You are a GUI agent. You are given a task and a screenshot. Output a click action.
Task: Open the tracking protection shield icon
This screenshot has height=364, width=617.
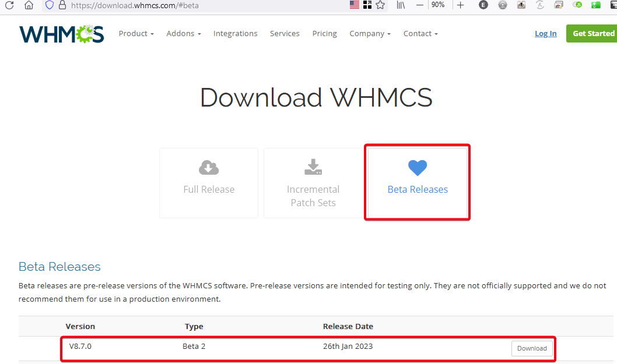pos(49,5)
